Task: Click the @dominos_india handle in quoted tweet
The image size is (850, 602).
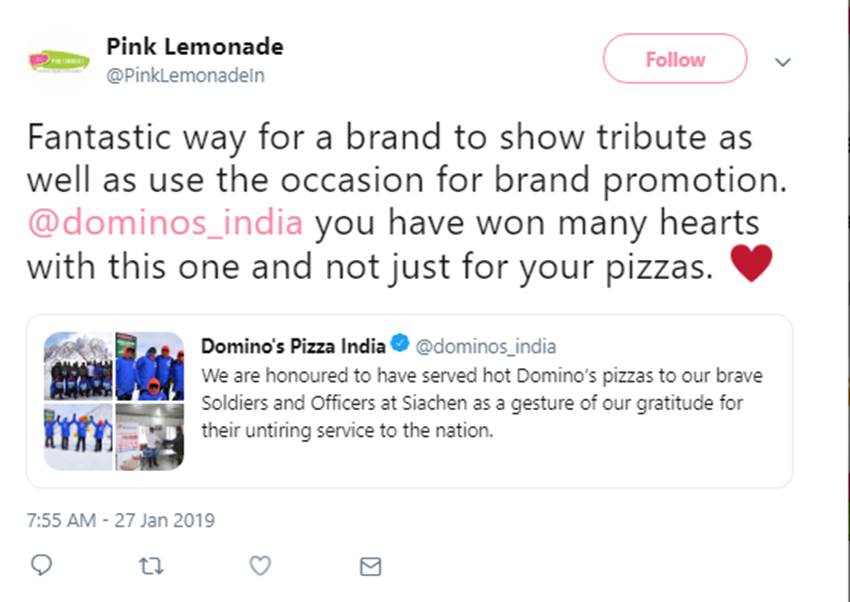Action: (x=485, y=347)
